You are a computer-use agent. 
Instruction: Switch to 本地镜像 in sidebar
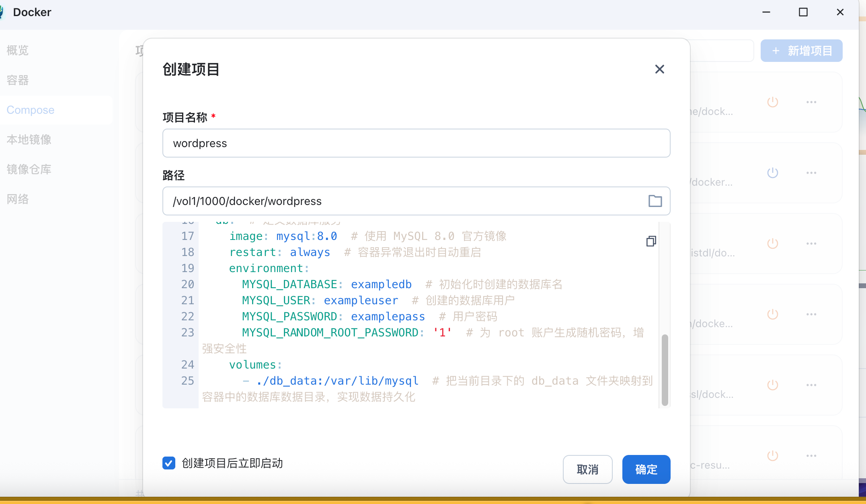[29, 139]
